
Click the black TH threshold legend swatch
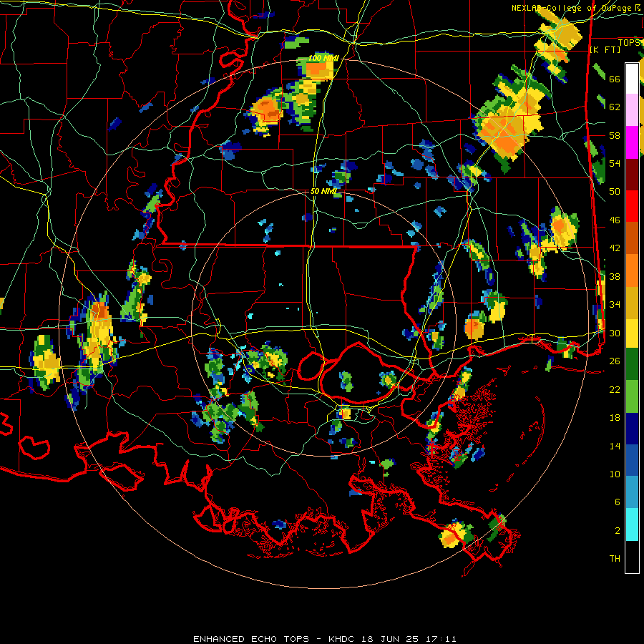632,557
